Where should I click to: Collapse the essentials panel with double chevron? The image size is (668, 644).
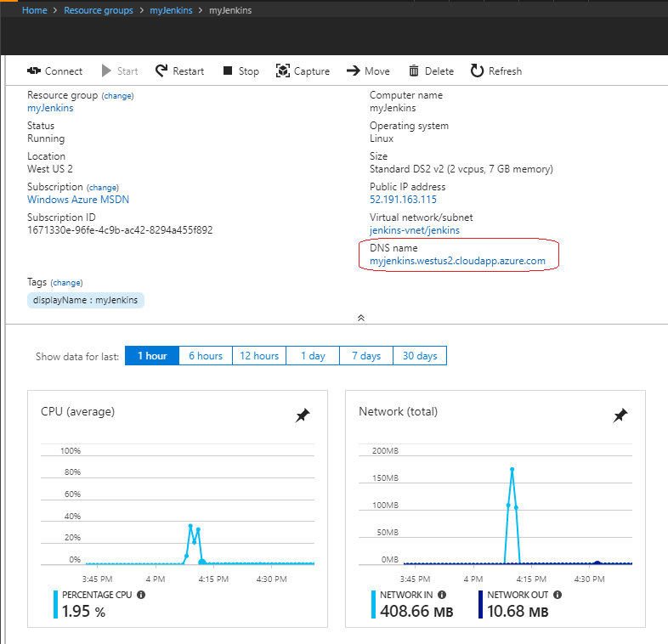click(361, 318)
